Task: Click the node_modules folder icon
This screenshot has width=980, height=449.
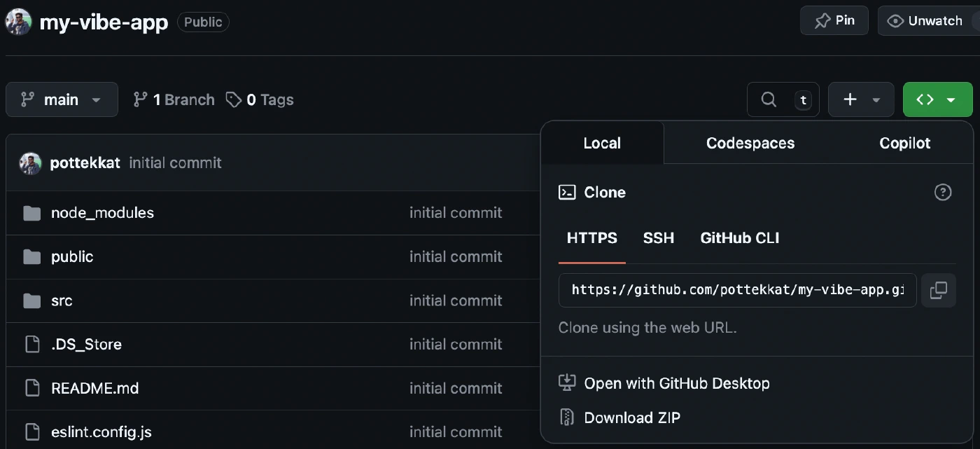Action: [x=31, y=213]
